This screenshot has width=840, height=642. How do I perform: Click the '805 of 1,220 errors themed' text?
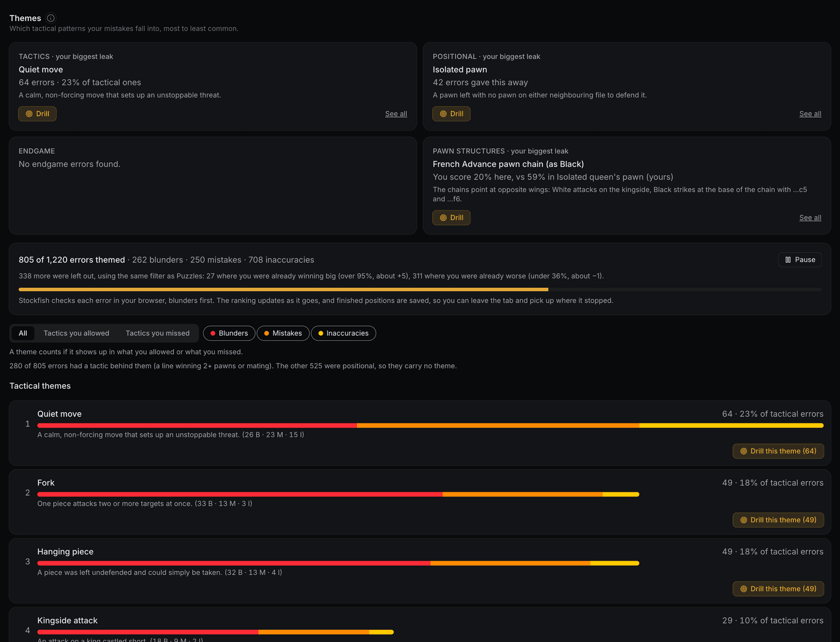coord(72,260)
